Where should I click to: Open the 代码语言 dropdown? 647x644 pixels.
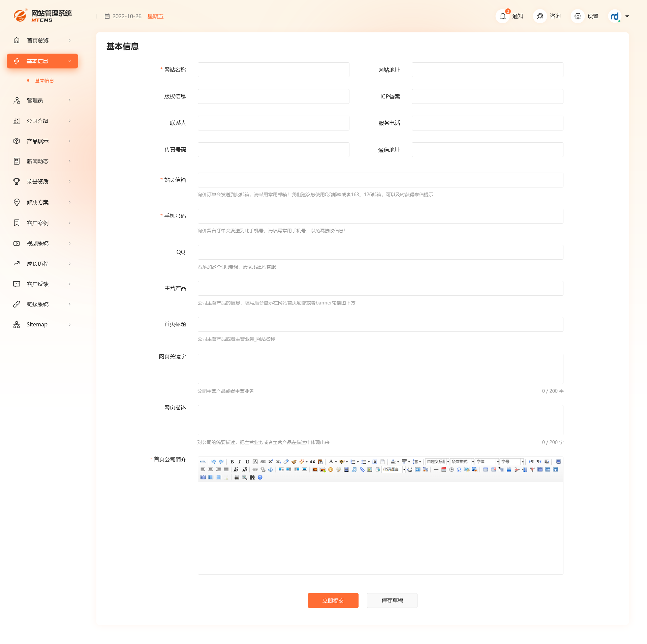(x=393, y=469)
